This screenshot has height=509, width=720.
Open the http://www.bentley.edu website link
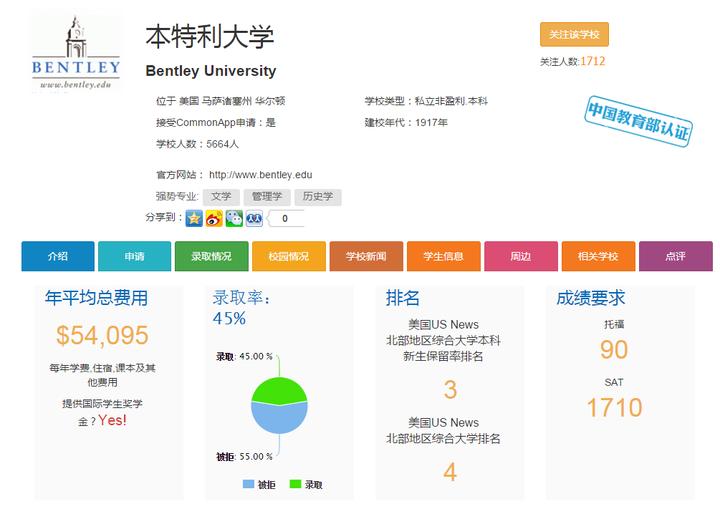coord(260,175)
